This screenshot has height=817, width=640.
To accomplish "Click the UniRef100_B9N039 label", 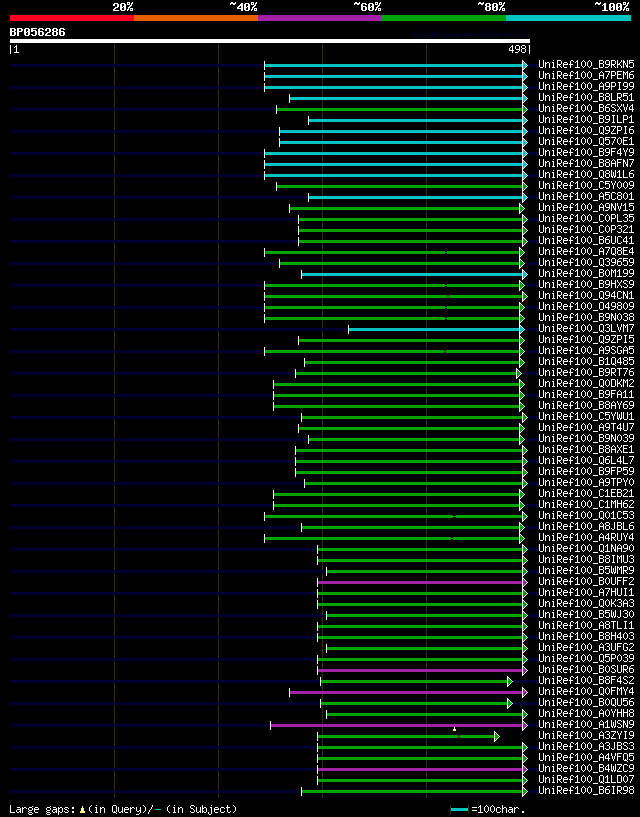I will click(x=586, y=438).
